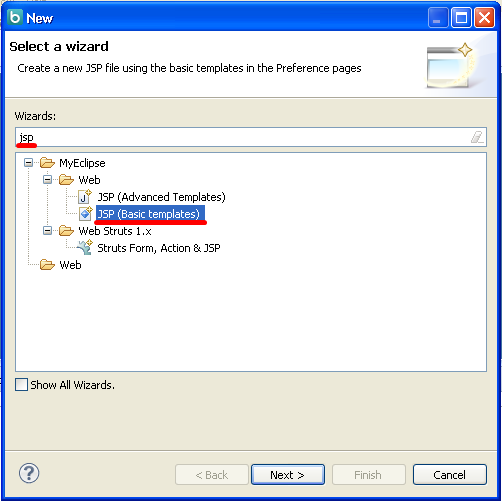
Task: Maximize the New wizard window
Action: click(461, 18)
